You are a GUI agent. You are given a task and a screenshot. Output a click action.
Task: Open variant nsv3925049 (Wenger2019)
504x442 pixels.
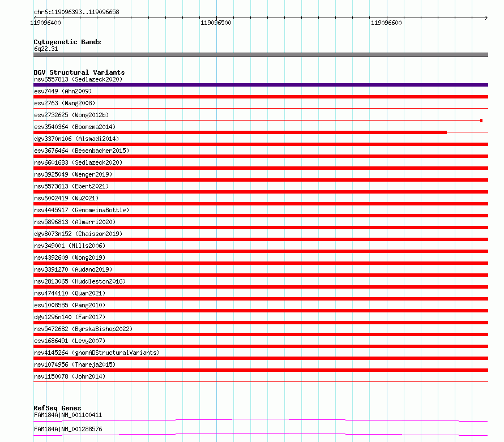(73, 174)
